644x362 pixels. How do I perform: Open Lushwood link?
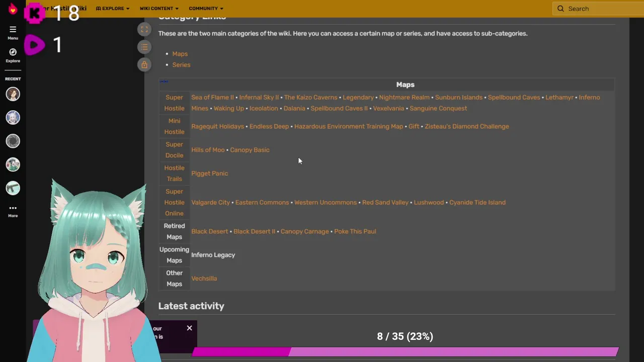pos(429,203)
